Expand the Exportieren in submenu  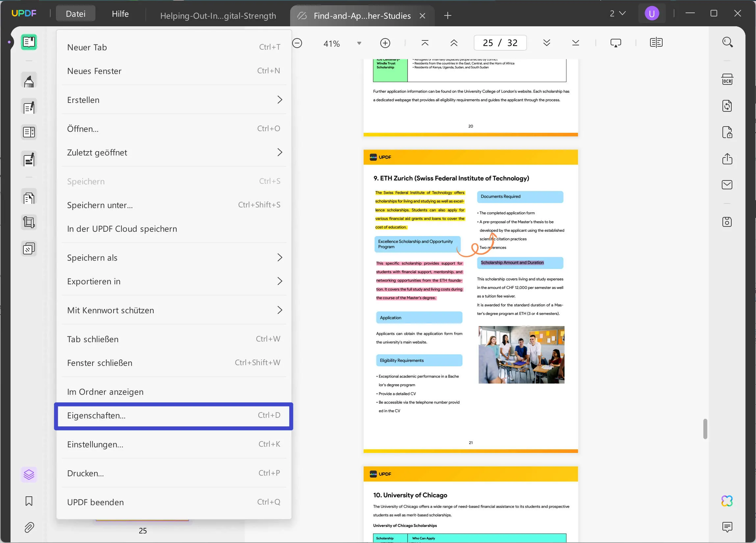click(x=173, y=281)
